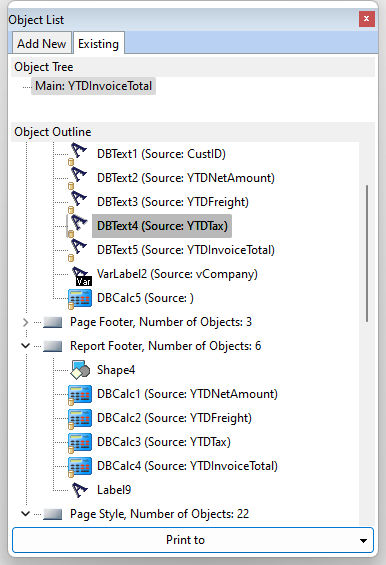This screenshot has width=386, height=565.
Task: Click the DBCalc2 calculator icon
Action: click(x=80, y=419)
